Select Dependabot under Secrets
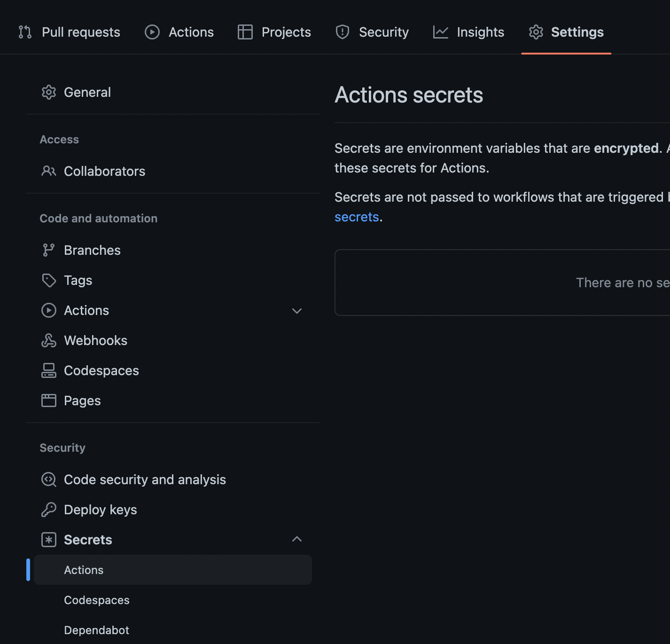 pos(173,630)
